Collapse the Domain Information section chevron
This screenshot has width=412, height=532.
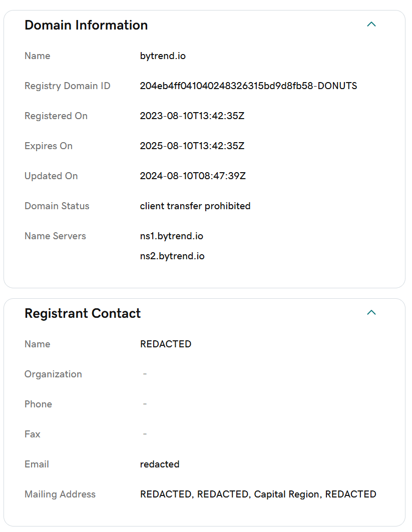click(371, 25)
